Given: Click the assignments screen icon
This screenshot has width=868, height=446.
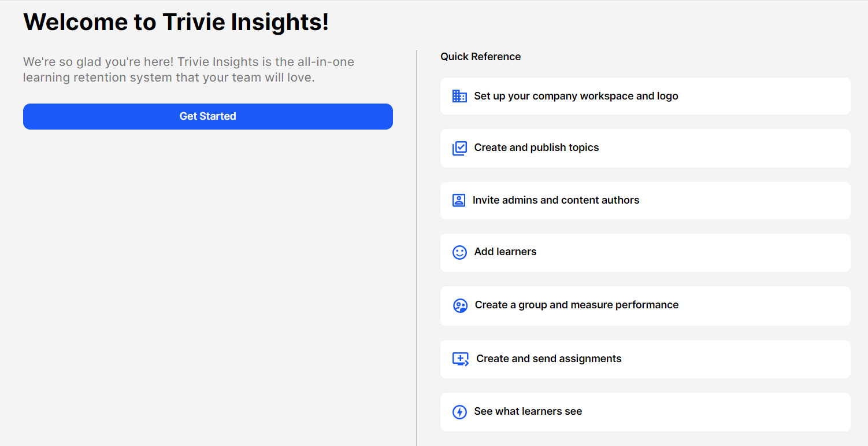Looking at the screenshot, I should tap(460, 359).
